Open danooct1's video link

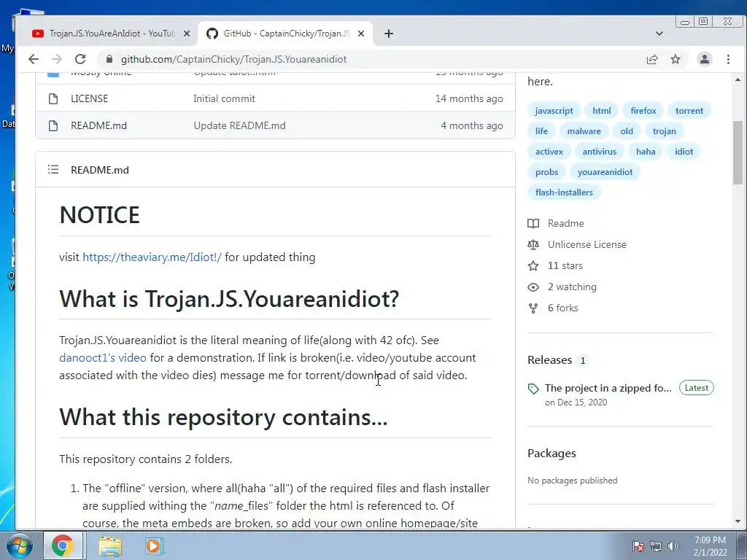point(102,357)
